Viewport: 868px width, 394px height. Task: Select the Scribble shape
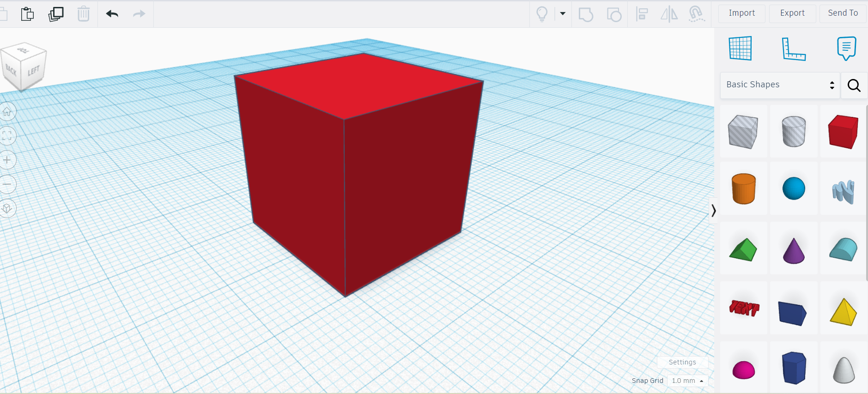point(844,192)
